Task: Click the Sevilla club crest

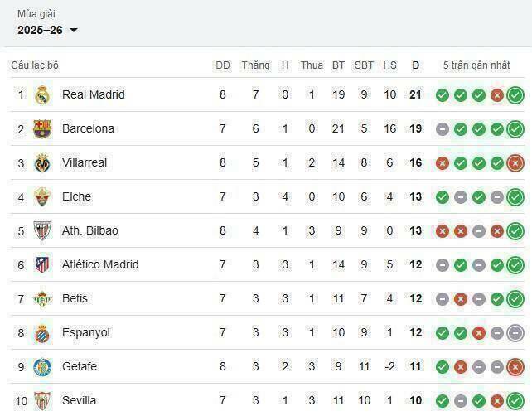Action: tap(43, 401)
